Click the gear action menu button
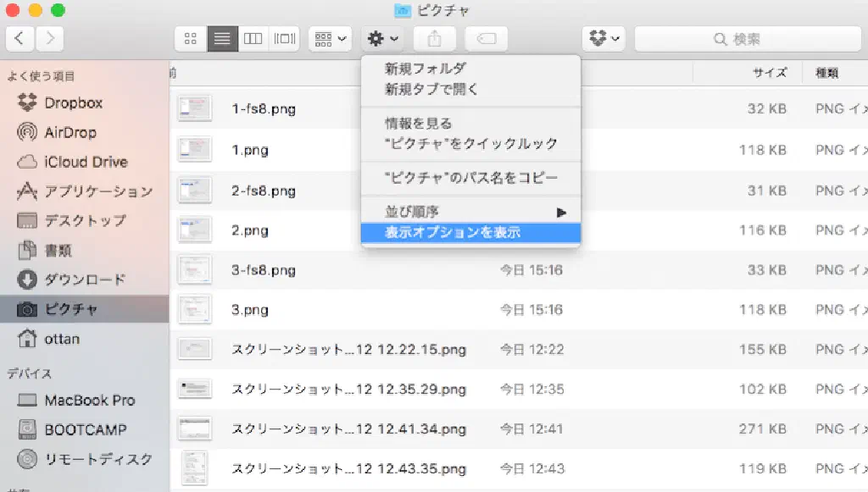The width and height of the screenshot is (868, 492). coord(382,38)
